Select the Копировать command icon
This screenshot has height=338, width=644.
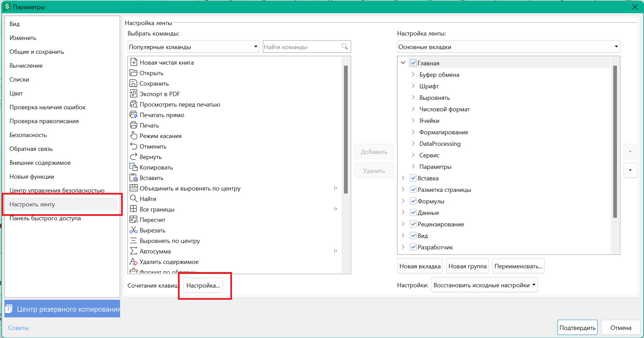[134, 167]
